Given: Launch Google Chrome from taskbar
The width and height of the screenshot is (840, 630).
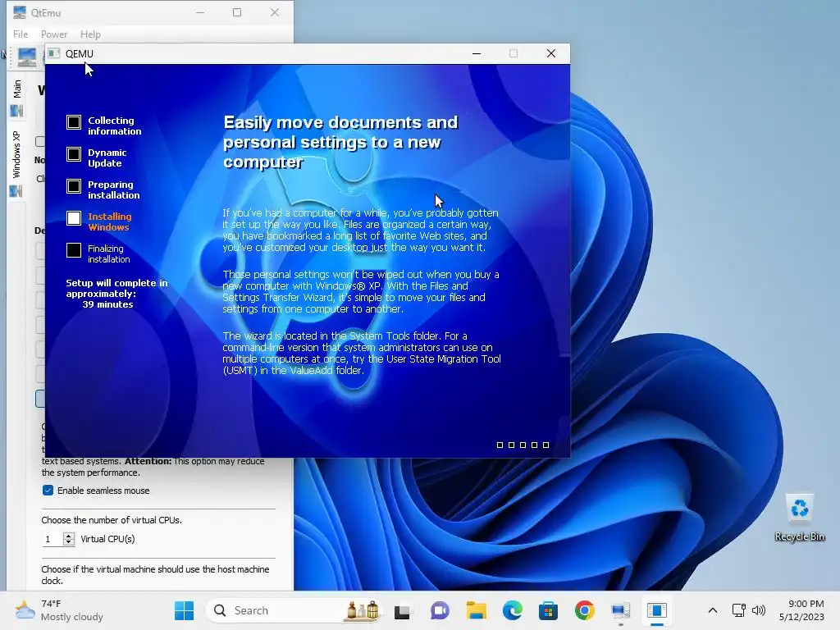Looking at the screenshot, I should [x=584, y=610].
